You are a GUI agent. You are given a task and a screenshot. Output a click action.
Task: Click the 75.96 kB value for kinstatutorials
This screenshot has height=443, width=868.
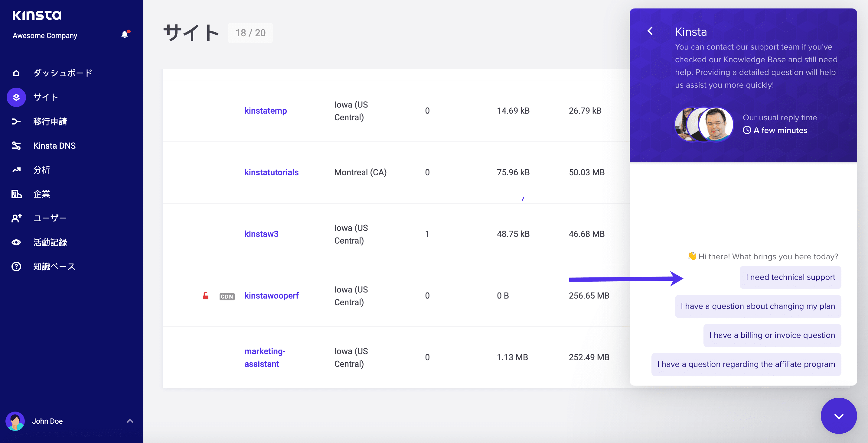tap(513, 172)
